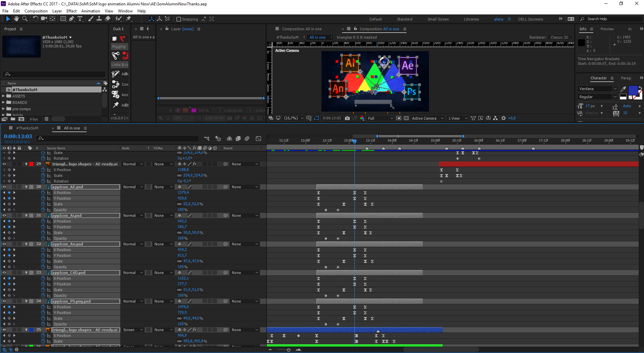644x353 pixels.
Task: Toggle Draft 3D button in timeline
Action: click(x=218, y=139)
